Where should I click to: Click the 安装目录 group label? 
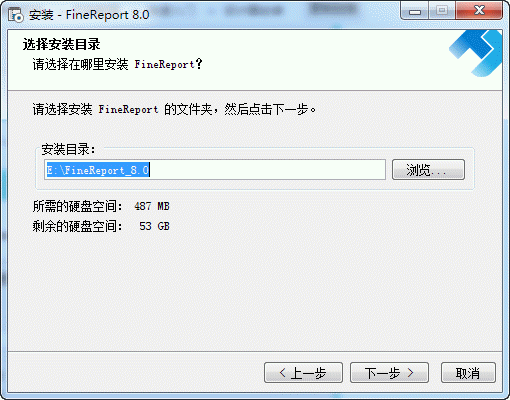pos(68,149)
